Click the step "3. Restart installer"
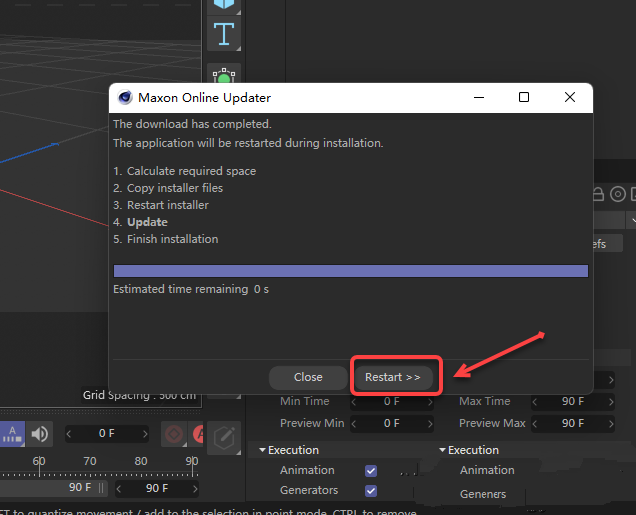This screenshot has height=515, width=636. coord(161,205)
